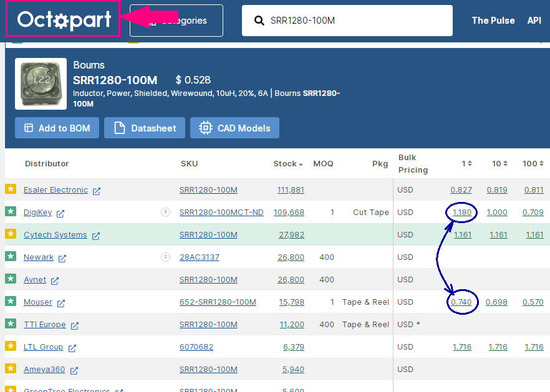Click Mouser 100-quantity price 0.570
550x392 pixels.
[x=533, y=302]
